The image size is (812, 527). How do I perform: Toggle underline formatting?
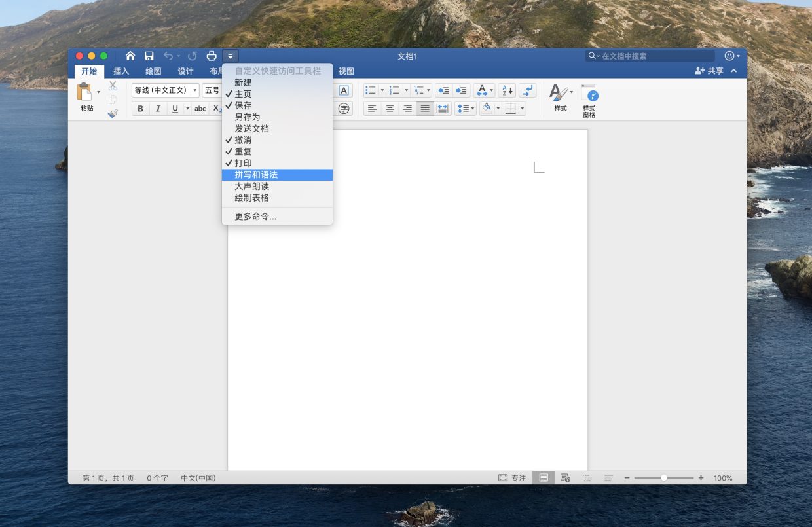pyautogui.click(x=175, y=109)
